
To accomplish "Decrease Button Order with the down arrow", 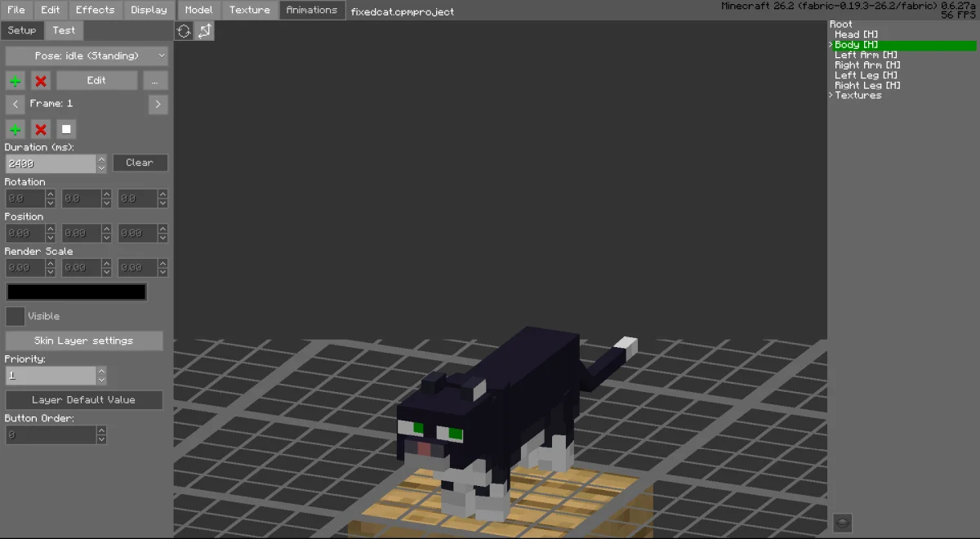I will point(101,439).
